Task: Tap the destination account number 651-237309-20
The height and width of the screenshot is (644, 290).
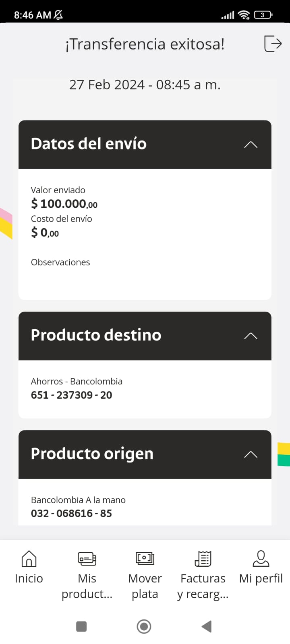Action: tap(72, 395)
